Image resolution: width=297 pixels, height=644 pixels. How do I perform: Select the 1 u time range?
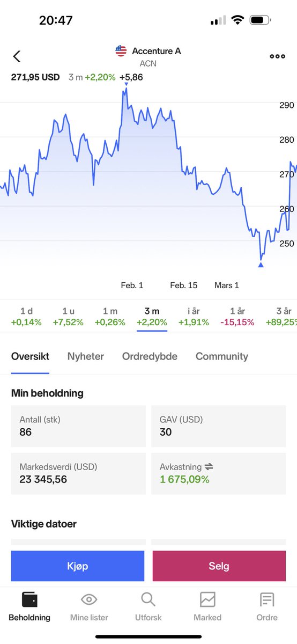[x=68, y=317]
